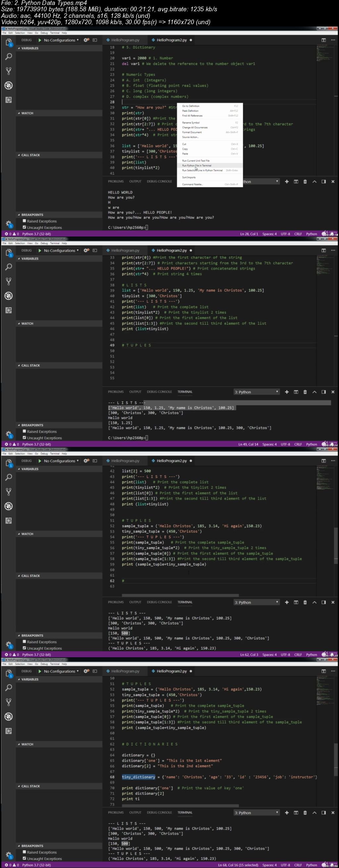
Task: Click UTF-8 encoding in Ln 28 frame
Action: tap(285, 234)
